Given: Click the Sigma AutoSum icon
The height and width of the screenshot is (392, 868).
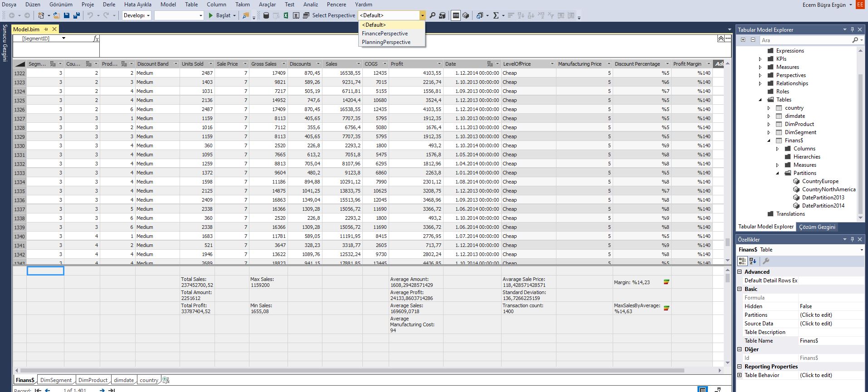Looking at the screenshot, I should pos(496,15).
